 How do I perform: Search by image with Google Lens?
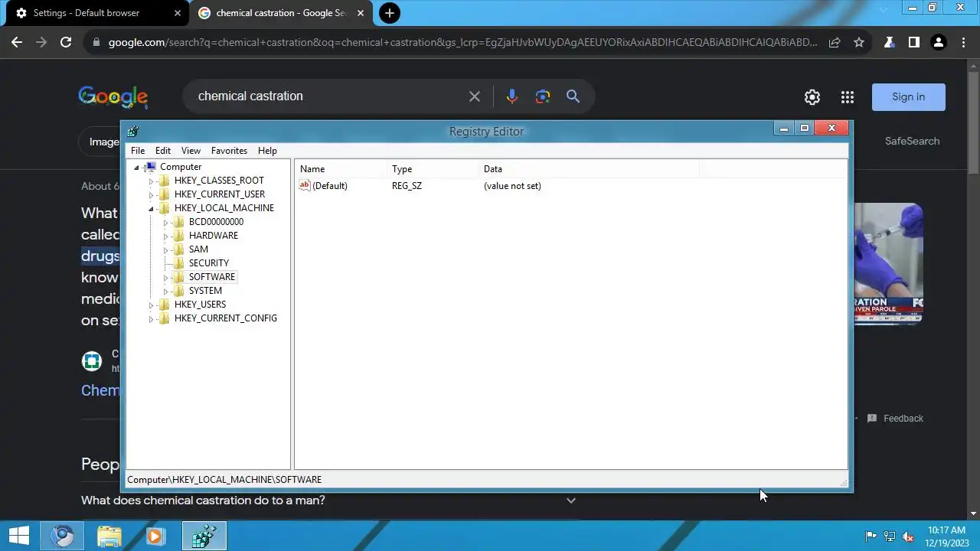click(x=543, y=96)
